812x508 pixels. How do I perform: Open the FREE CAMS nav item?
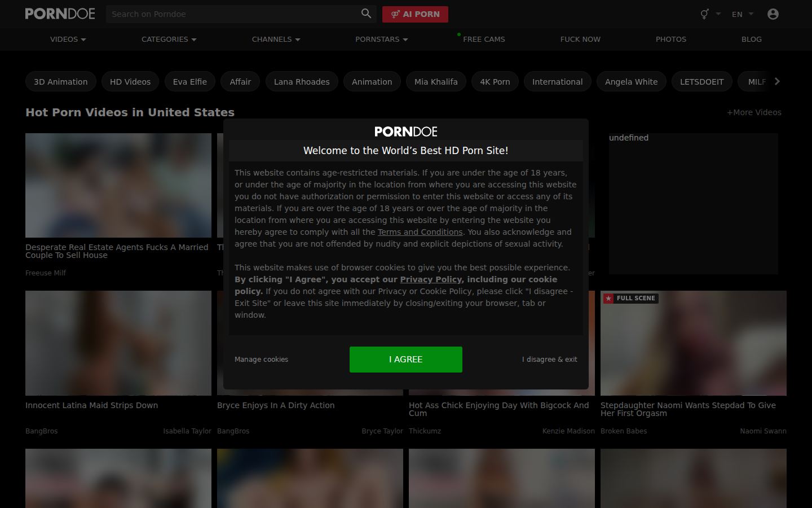click(484, 39)
